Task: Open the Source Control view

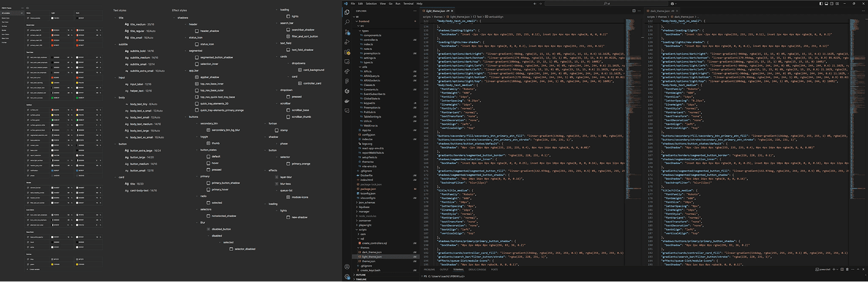Action: [x=347, y=32]
